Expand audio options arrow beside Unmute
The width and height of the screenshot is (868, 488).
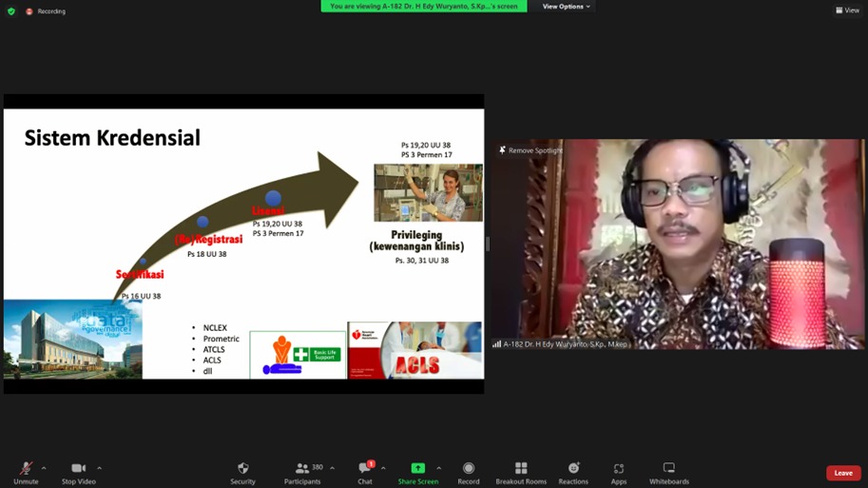tap(44, 468)
